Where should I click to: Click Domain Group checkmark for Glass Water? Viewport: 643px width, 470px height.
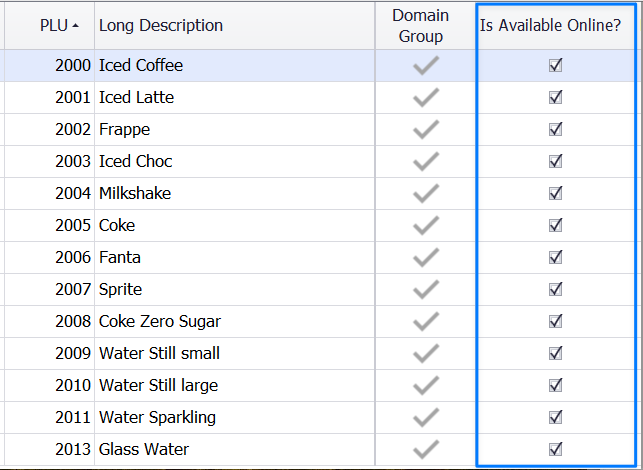426,450
